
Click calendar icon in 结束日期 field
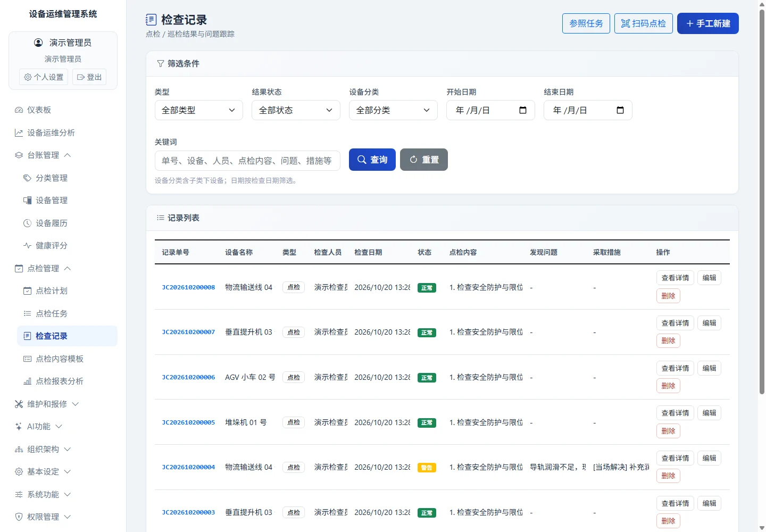coord(620,110)
